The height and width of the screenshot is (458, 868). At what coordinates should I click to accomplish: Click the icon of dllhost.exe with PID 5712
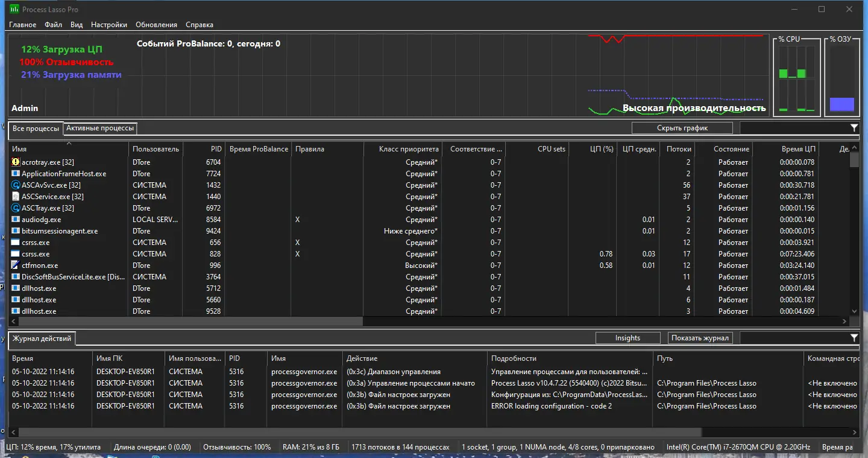[16, 288]
